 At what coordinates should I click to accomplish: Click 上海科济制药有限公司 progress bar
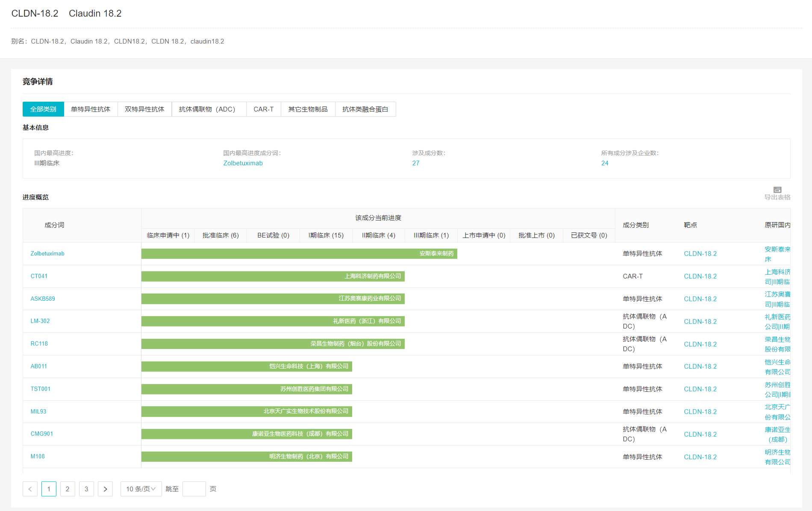(273, 276)
